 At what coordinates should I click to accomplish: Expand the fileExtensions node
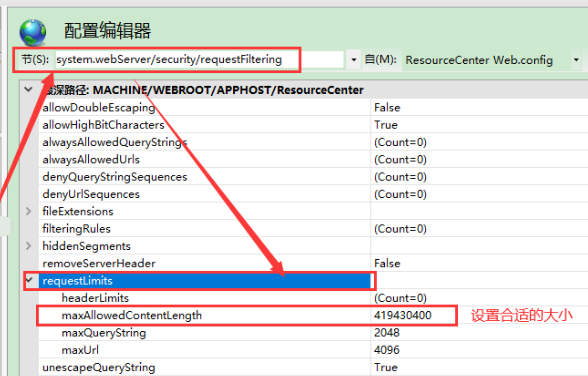28,211
